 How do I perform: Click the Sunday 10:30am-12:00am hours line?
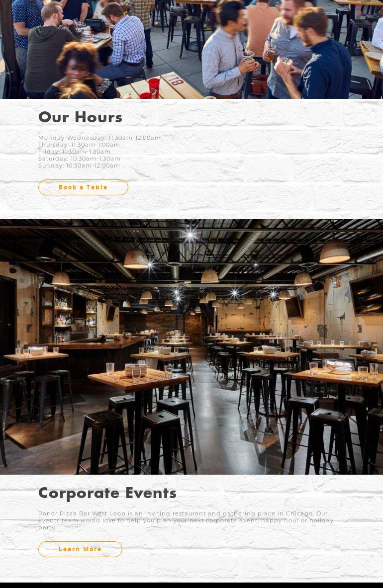tap(79, 166)
